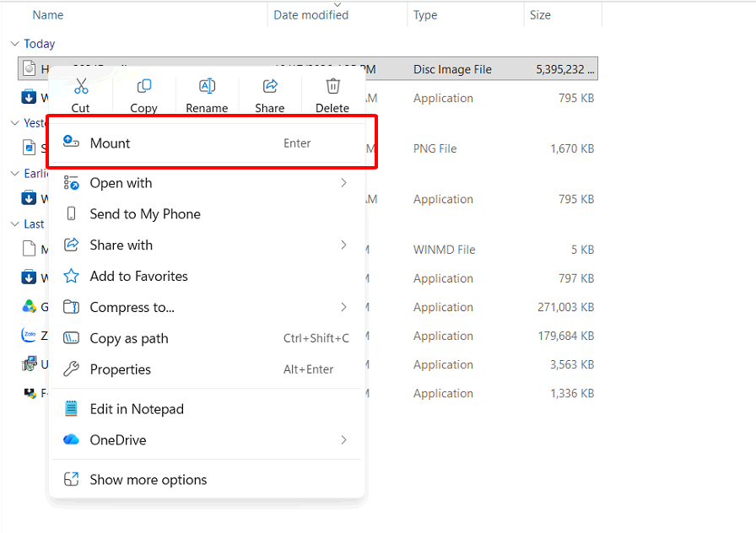Click the blank WINMD file icon
The image size is (756, 533).
coord(30,249)
